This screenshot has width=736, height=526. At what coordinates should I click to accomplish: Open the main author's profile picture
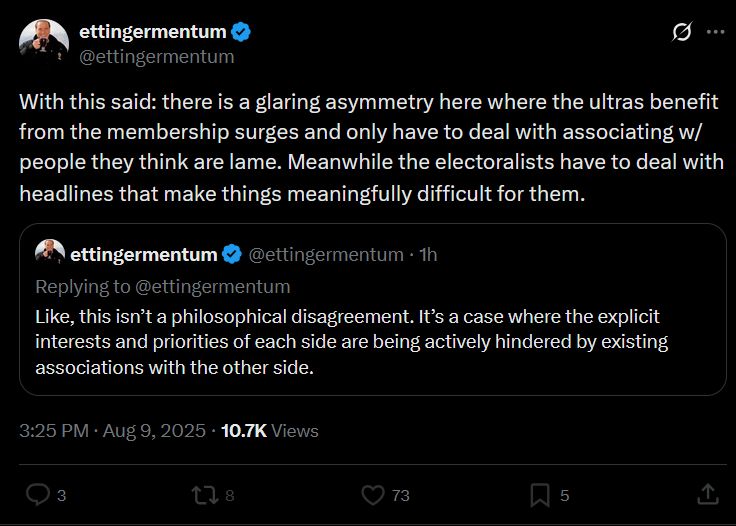point(44,44)
